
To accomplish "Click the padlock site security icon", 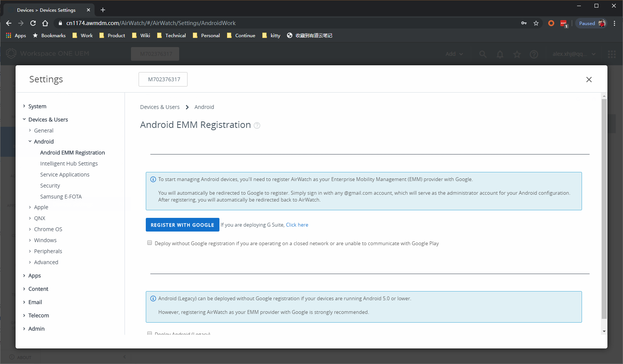I will pyautogui.click(x=60, y=23).
